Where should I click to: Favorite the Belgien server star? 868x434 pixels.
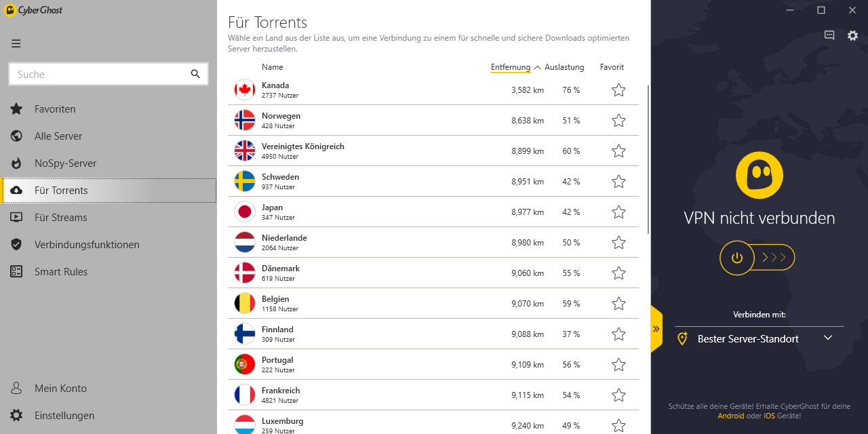[618, 304]
